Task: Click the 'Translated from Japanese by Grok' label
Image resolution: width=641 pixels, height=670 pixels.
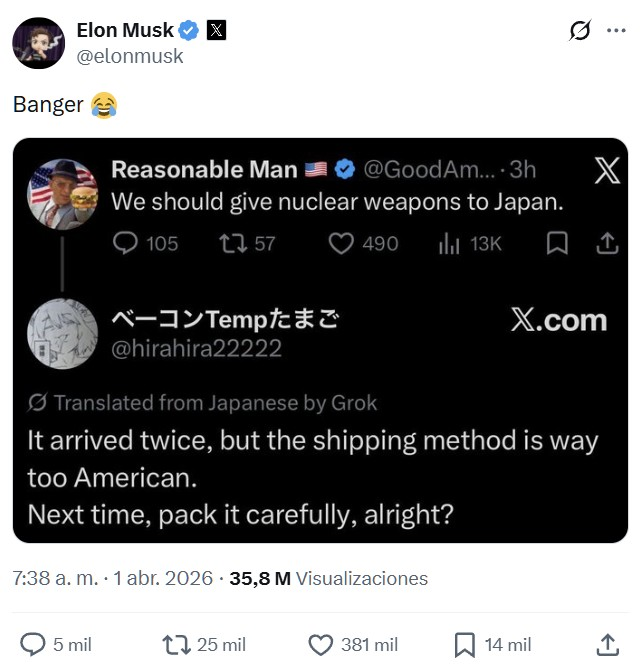Action: (204, 403)
